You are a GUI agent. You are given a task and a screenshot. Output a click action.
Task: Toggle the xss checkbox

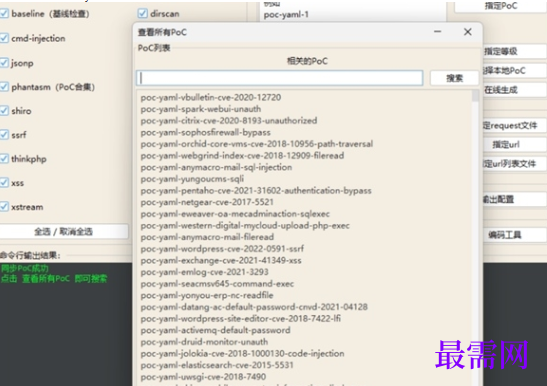pos(5,183)
